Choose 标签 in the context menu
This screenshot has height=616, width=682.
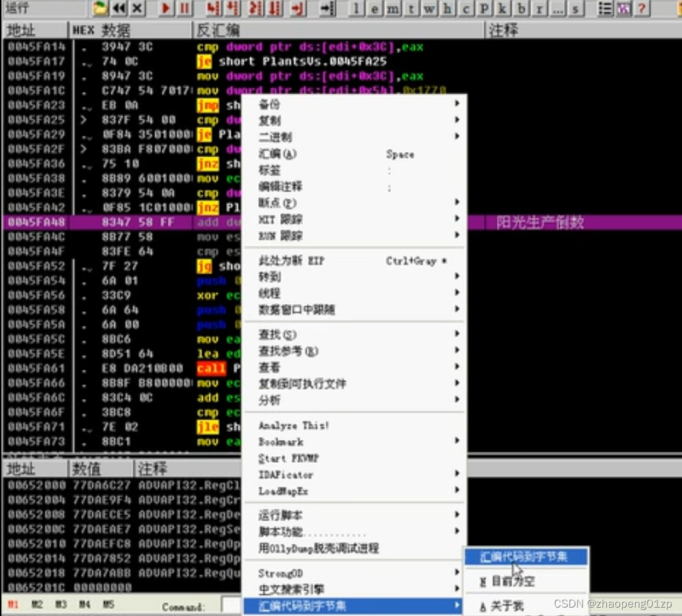[x=354, y=170]
